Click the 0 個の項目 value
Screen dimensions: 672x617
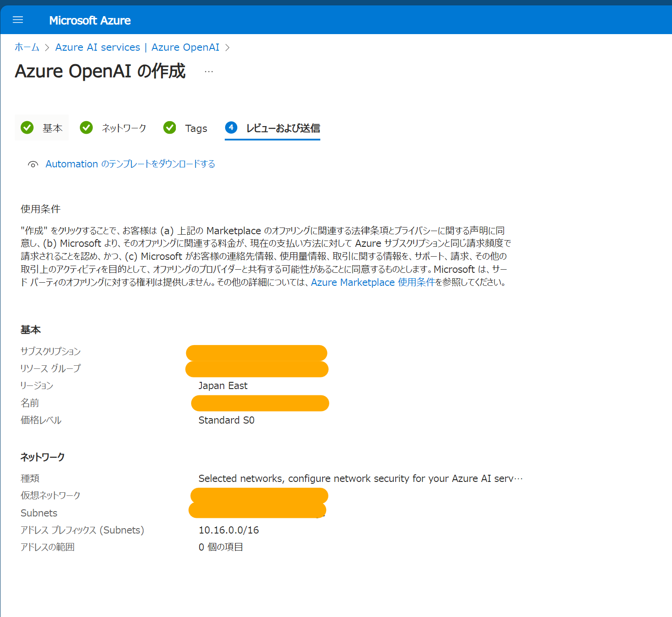point(221,547)
